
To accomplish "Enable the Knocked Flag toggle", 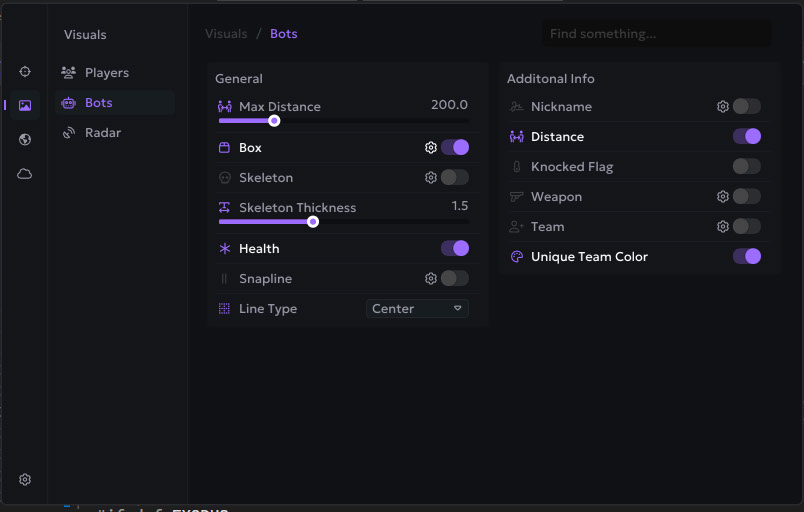I will [x=746, y=166].
